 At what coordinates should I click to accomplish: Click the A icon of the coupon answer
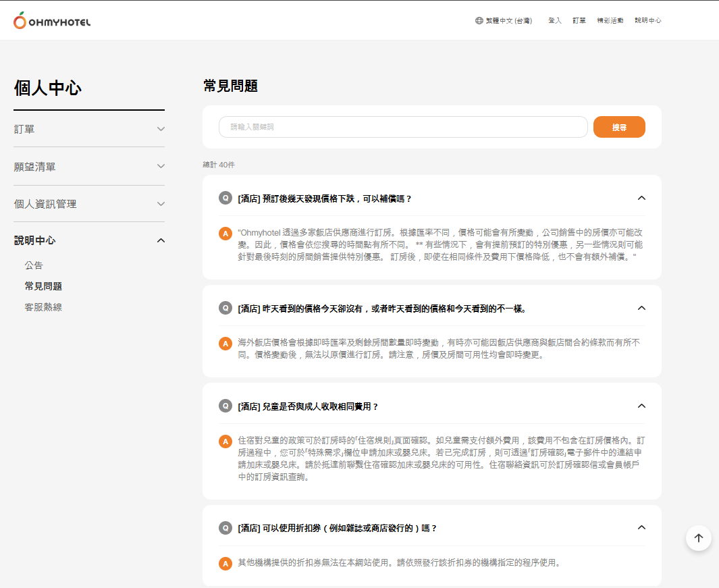click(225, 563)
